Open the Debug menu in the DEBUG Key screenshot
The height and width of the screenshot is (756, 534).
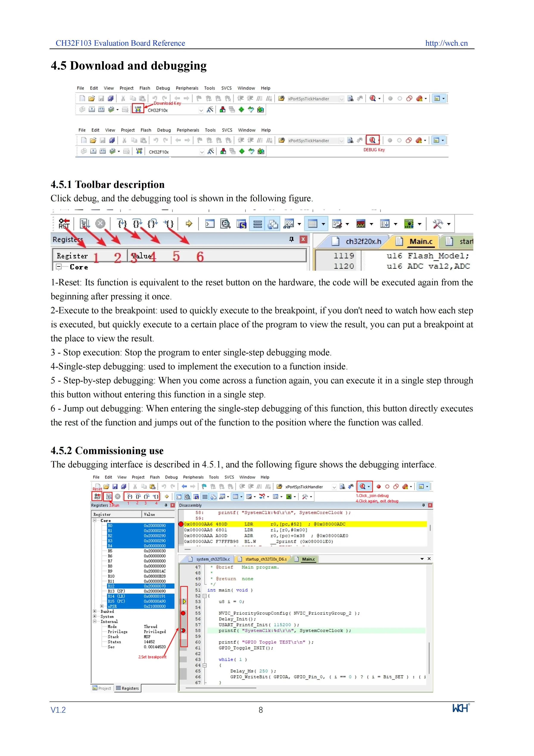point(164,130)
